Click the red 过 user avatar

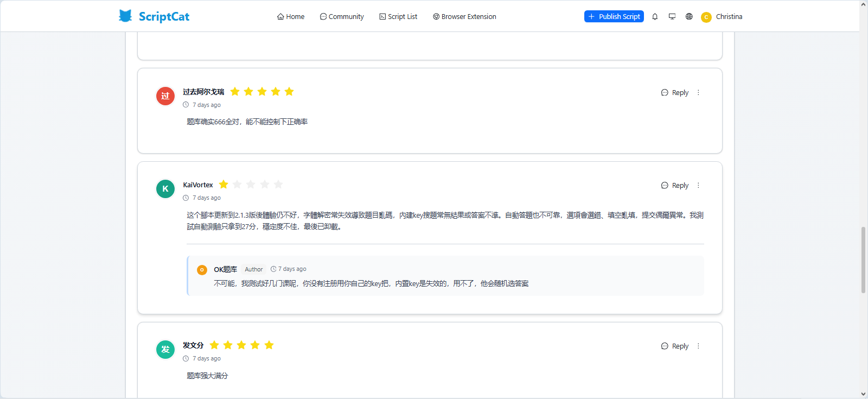pos(165,96)
